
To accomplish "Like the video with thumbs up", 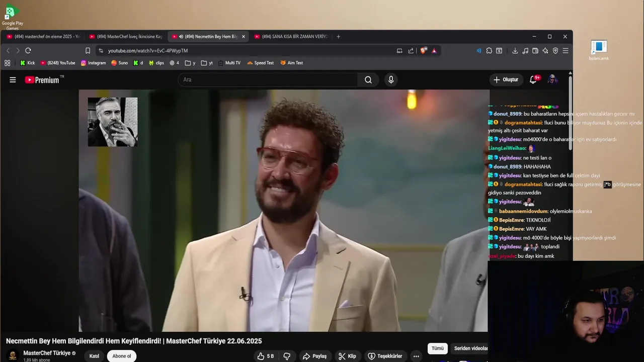I will pos(266,356).
